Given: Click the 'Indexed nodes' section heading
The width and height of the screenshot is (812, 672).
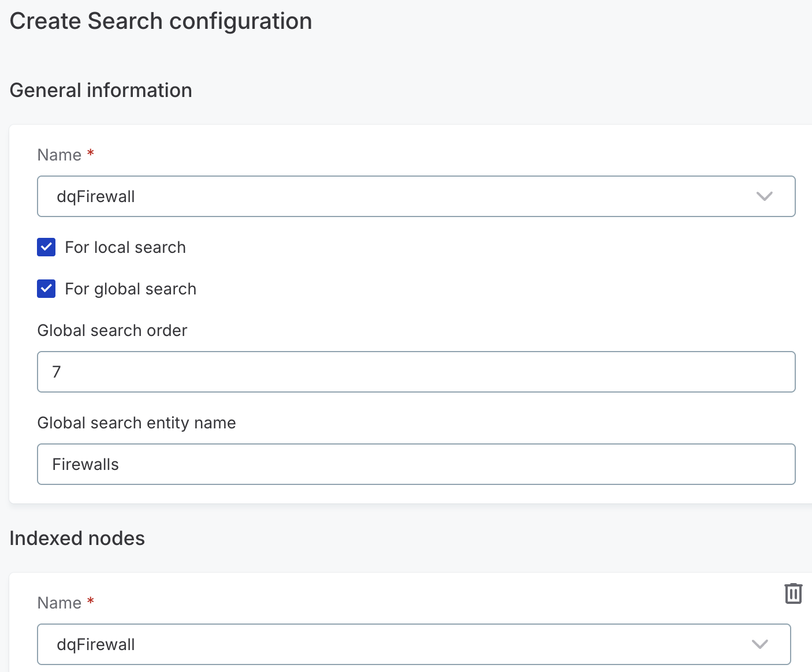Looking at the screenshot, I should (x=77, y=538).
